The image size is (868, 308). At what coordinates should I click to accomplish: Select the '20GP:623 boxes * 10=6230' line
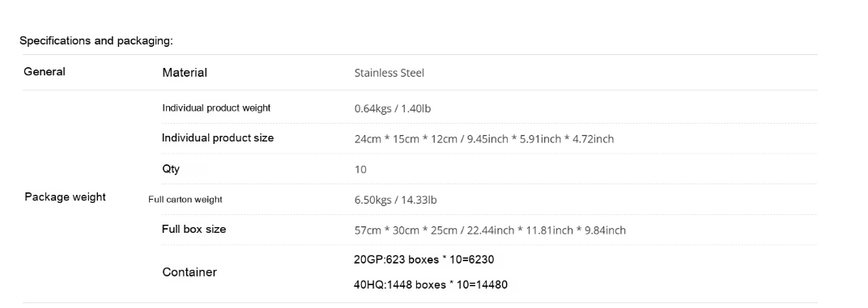tap(424, 259)
